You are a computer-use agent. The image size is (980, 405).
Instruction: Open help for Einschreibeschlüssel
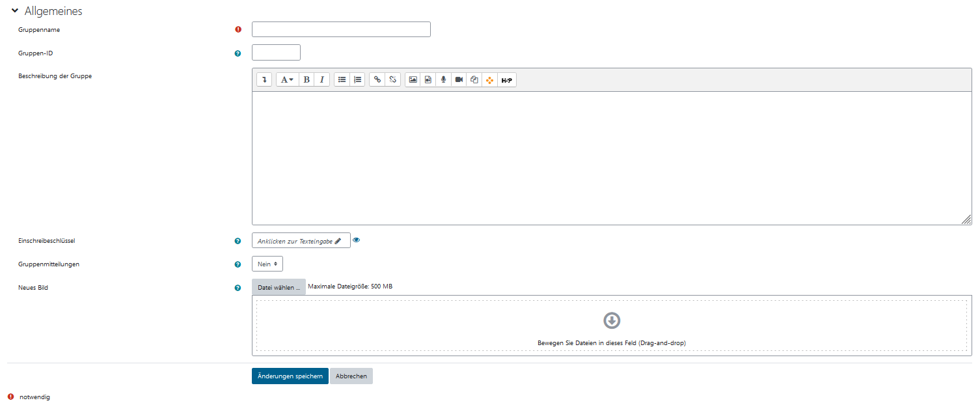[x=238, y=241]
